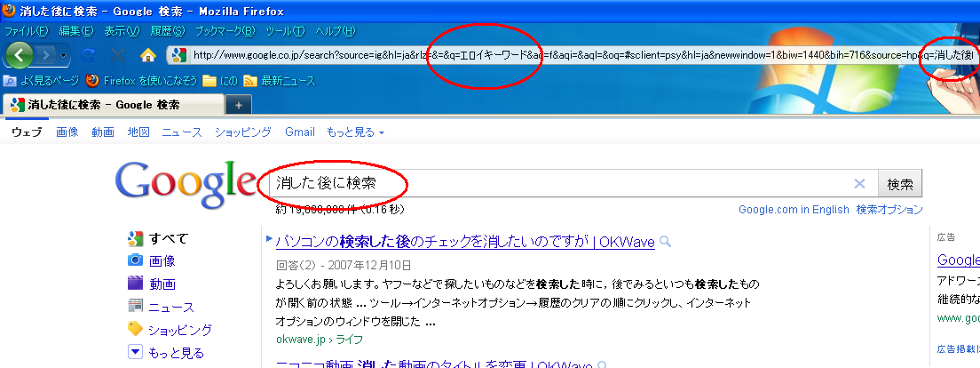980x368 pixels.
Task: Open the ファイル(F) menu
Action: click(27, 31)
